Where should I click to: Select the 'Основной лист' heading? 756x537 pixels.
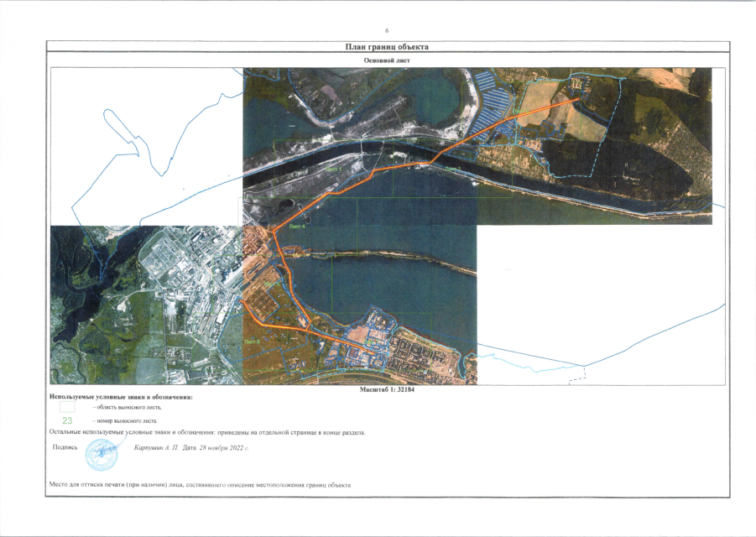(387, 61)
